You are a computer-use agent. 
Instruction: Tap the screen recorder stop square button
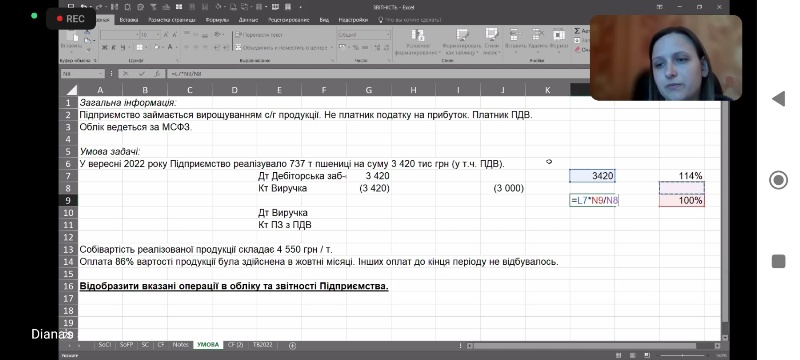778,262
